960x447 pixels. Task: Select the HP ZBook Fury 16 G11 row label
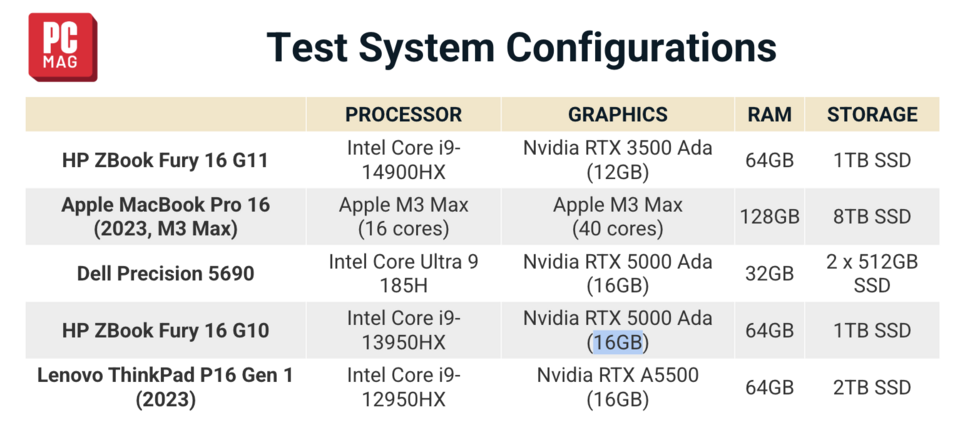coord(165,160)
